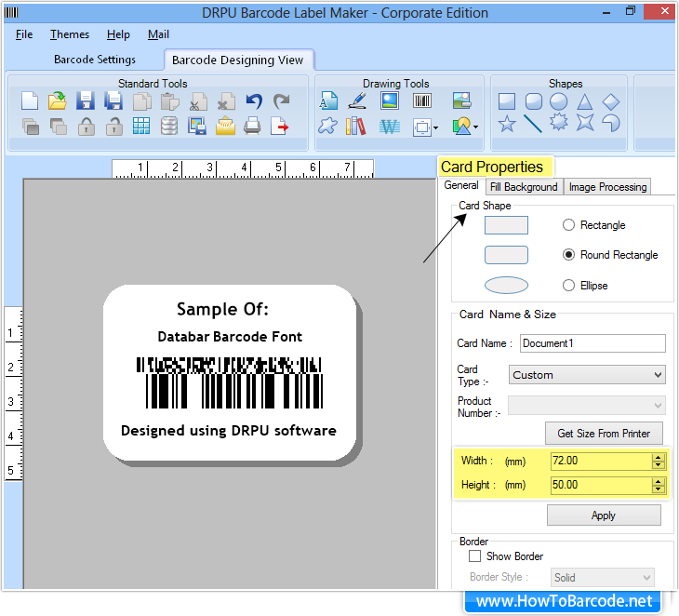Viewport: 679px width, 616px height.
Task: Open the Fill Background tab
Action: 524,187
